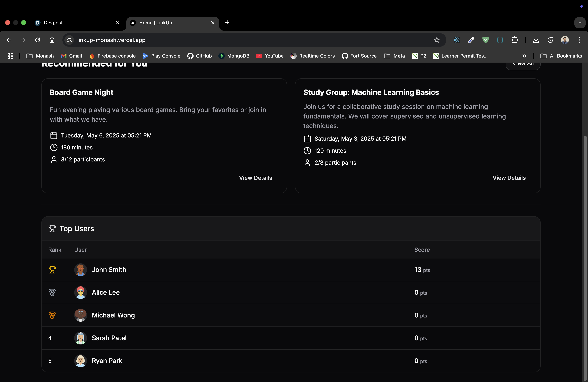The width and height of the screenshot is (588, 382).
Task: Open the color picker eyedropper extension
Action: [x=471, y=40]
